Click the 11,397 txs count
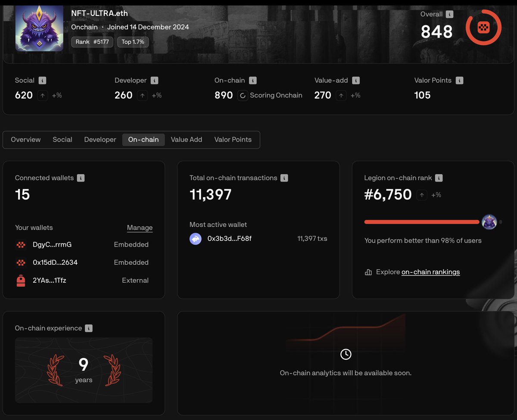Viewport: 517px width, 420px height. tap(312, 238)
